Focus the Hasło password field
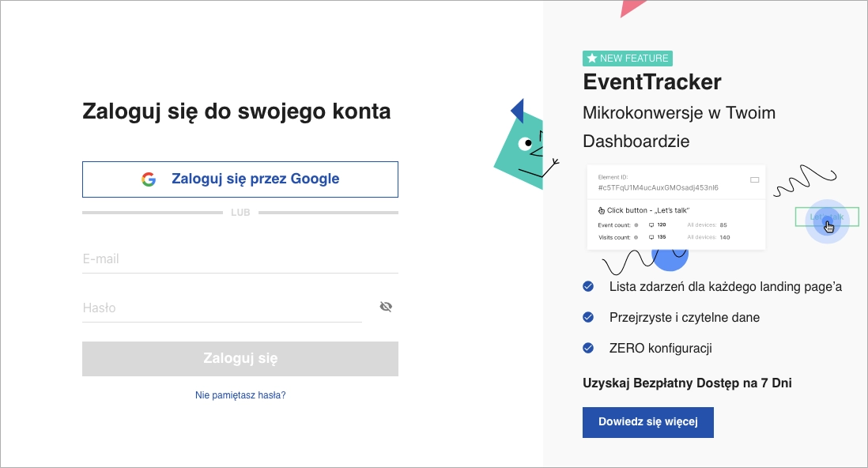 click(x=221, y=308)
